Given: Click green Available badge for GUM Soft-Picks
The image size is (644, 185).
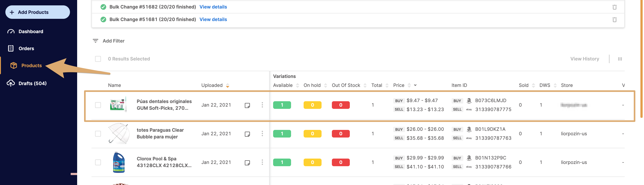Looking at the screenshot, I should pyautogui.click(x=282, y=105).
